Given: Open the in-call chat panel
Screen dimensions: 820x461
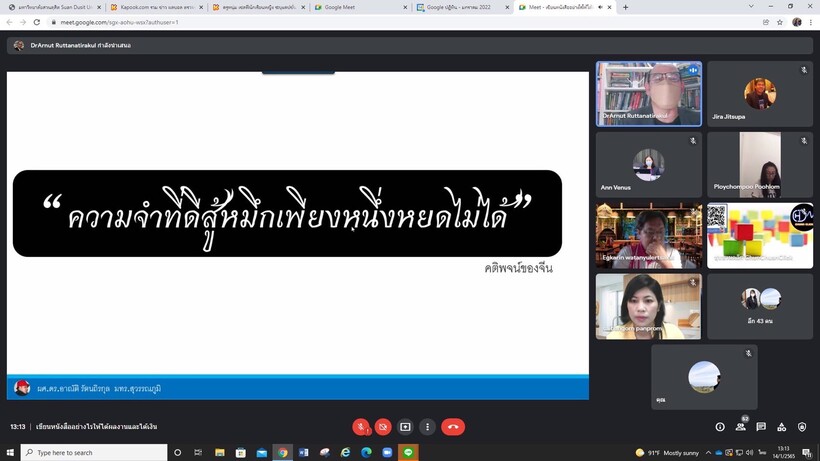Looking at the screenshot, I should click(761, 427).
